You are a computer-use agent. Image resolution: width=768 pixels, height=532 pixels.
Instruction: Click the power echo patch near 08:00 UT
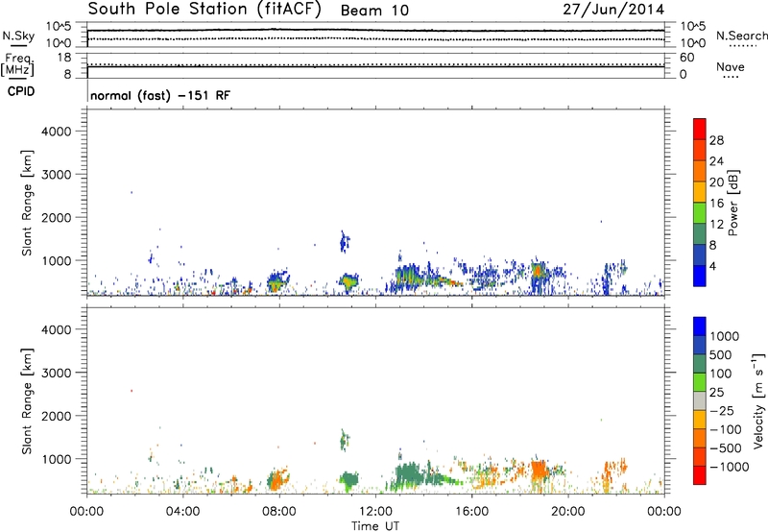(277, 281)
